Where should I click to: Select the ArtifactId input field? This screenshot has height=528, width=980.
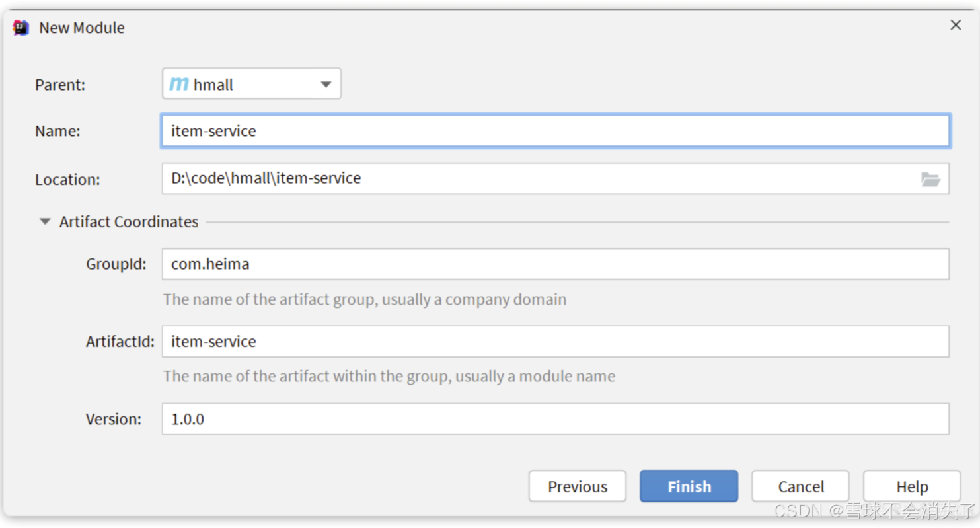coord(556,341)
